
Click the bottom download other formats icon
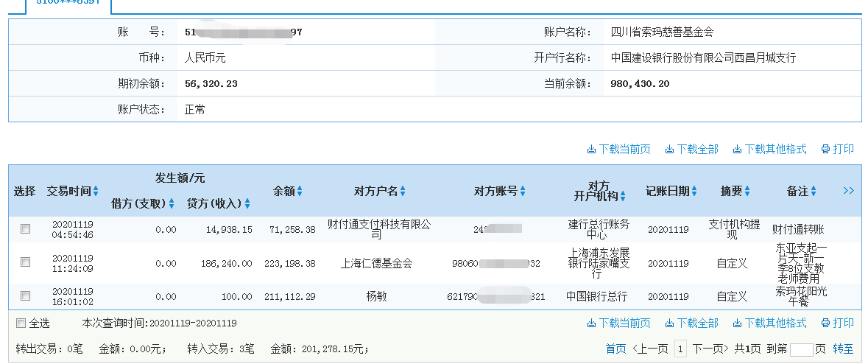point(737,323)
